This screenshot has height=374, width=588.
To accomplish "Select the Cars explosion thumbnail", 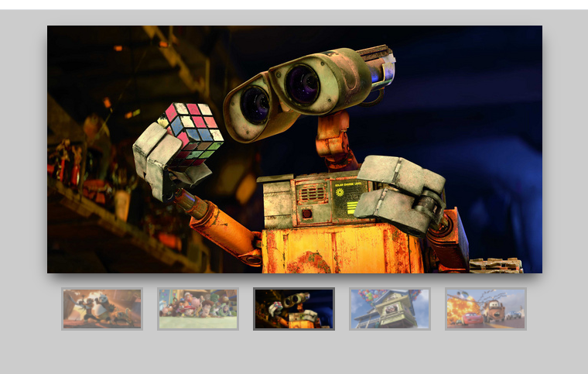I will pyautogui.click(x=486, y=309).
